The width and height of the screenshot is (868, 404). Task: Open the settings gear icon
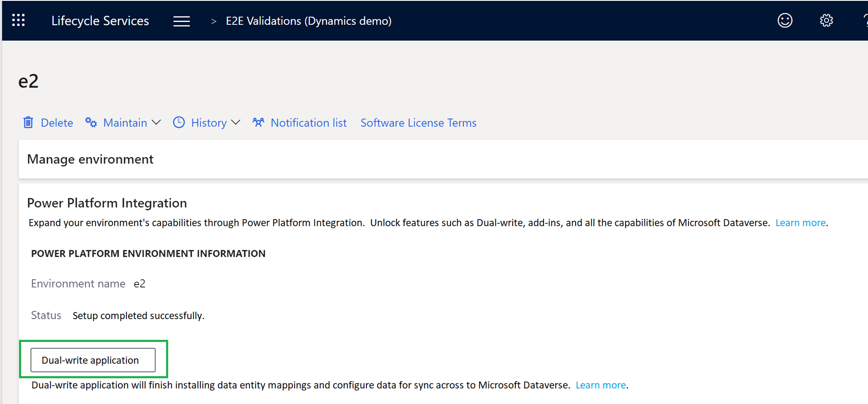826,20
